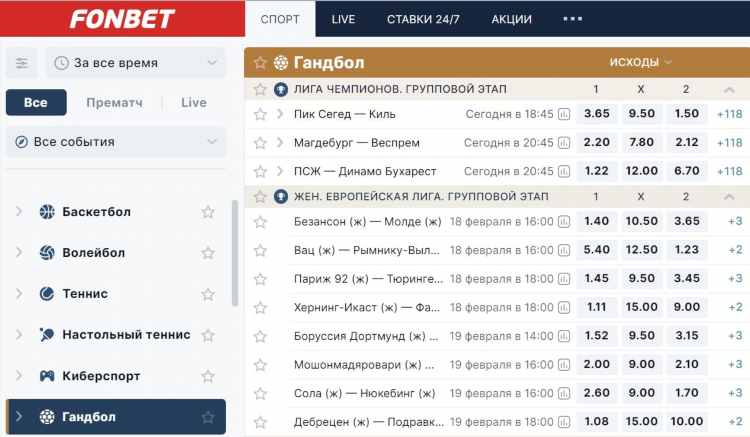This screenshot has width=750, height=437.
Task: Favorite Баскетбол in sidebar star
Action: pyautogui.click(x=208, y=212)
